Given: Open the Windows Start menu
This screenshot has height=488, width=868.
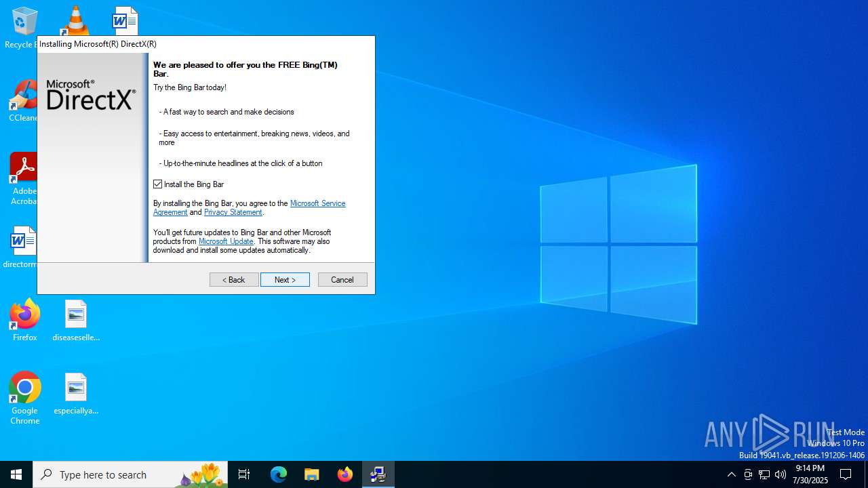Looking at the screenshot, I should click(16, 474).
